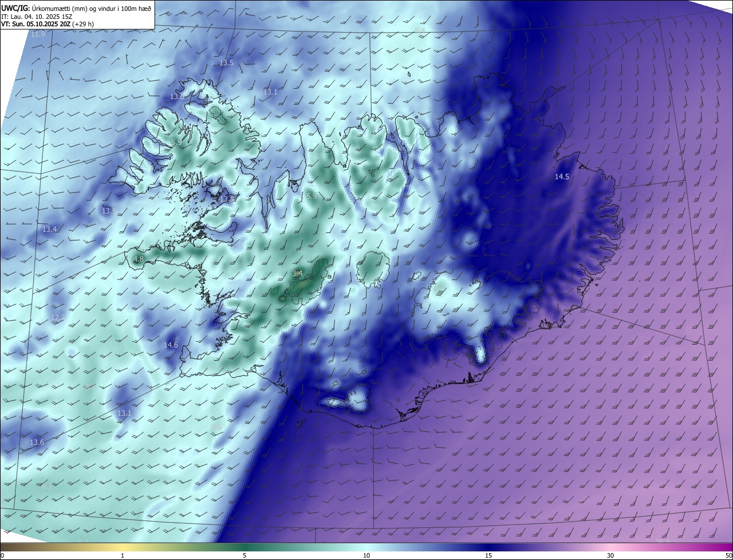Select the 5 mark on the color legend
The width and height of the screenshot is (733, 560).
click(x=245, y=555)
